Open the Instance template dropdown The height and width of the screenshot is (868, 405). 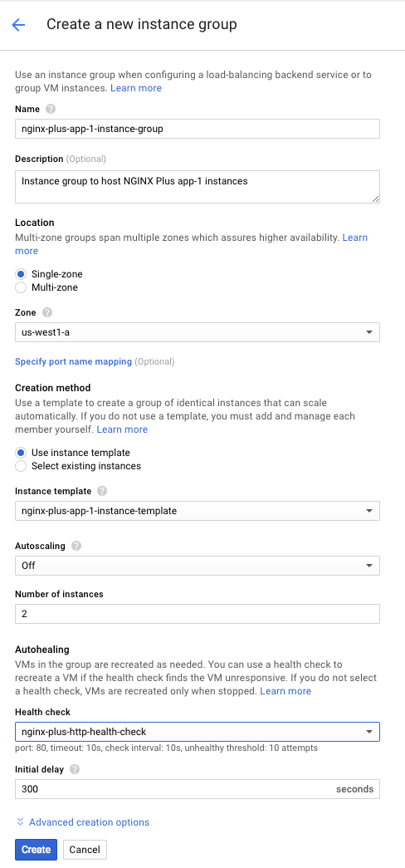tap(197, 511)
